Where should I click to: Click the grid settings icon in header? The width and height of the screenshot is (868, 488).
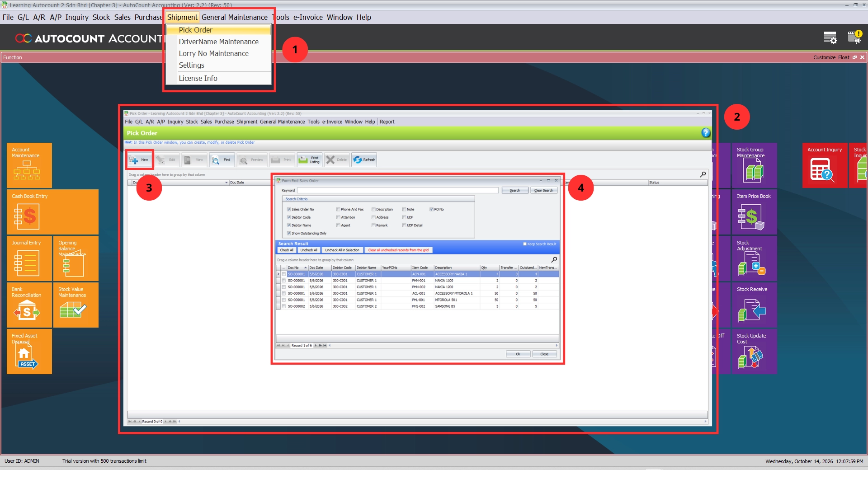(x=830, y=38)
